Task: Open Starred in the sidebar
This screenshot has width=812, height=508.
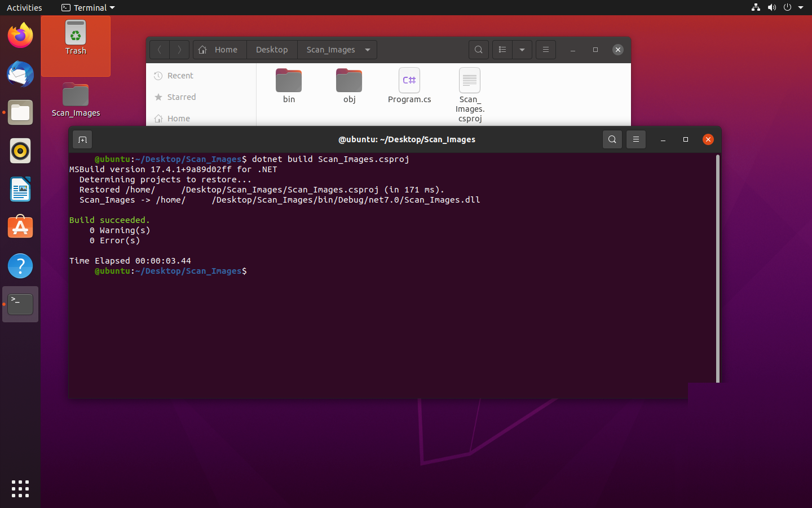Action: tap(181, 97)
